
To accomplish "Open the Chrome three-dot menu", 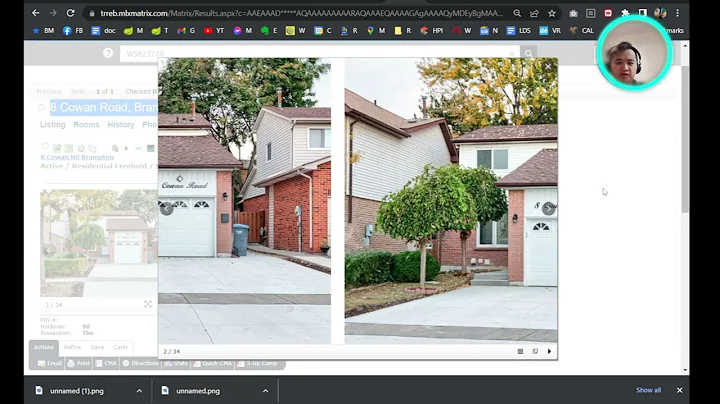I will [678, 13].
